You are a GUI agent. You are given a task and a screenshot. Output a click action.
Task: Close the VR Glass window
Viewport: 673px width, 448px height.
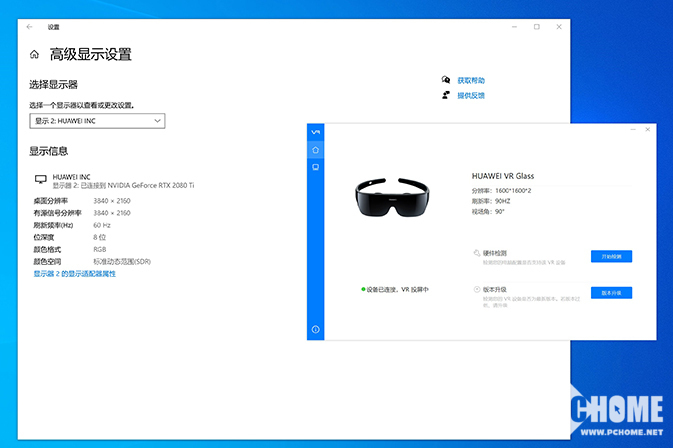648,129
